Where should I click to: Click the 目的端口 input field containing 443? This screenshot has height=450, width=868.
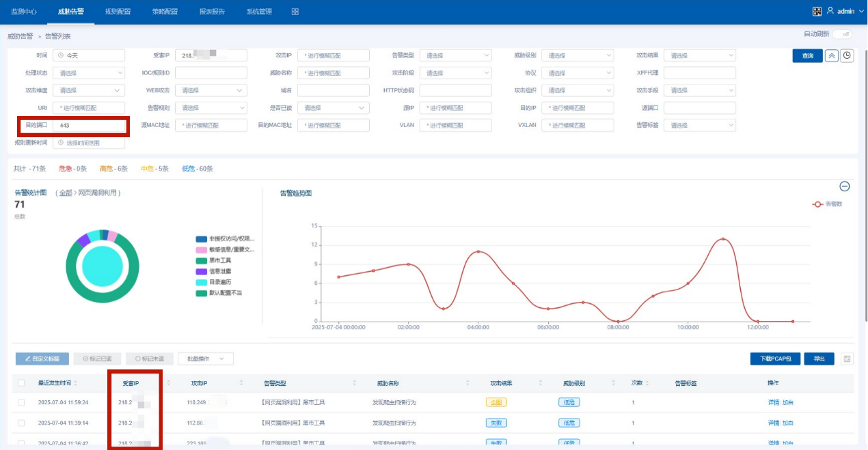[90, 126]
